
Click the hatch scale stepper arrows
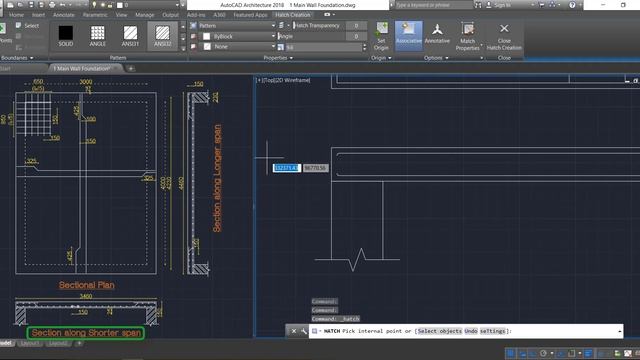[364, 47]
